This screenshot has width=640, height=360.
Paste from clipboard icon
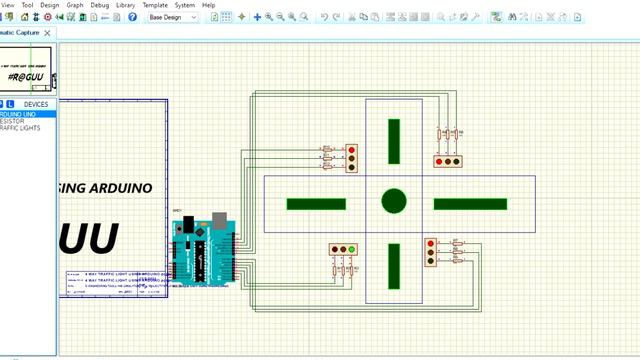(375, 17)
